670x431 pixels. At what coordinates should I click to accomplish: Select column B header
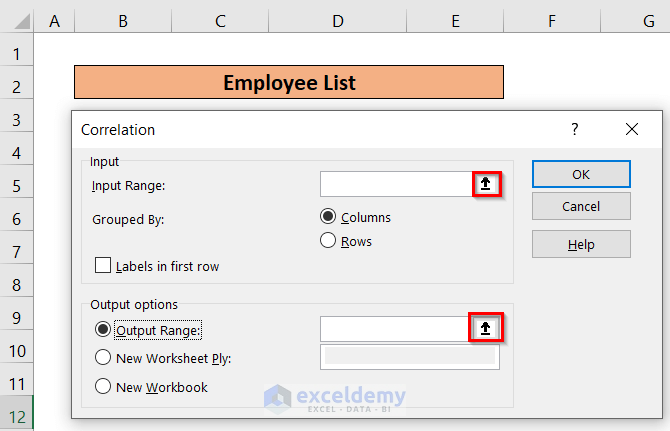(122, 19)
